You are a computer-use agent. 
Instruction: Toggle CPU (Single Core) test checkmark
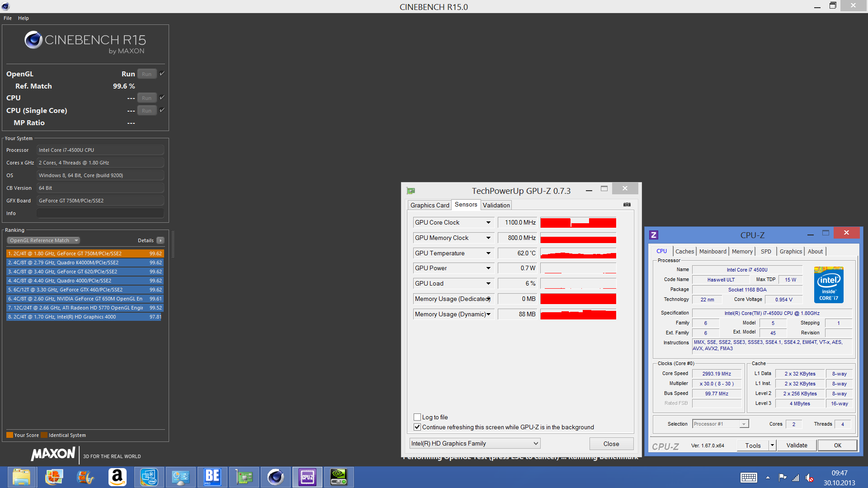(x=162, y=110)
